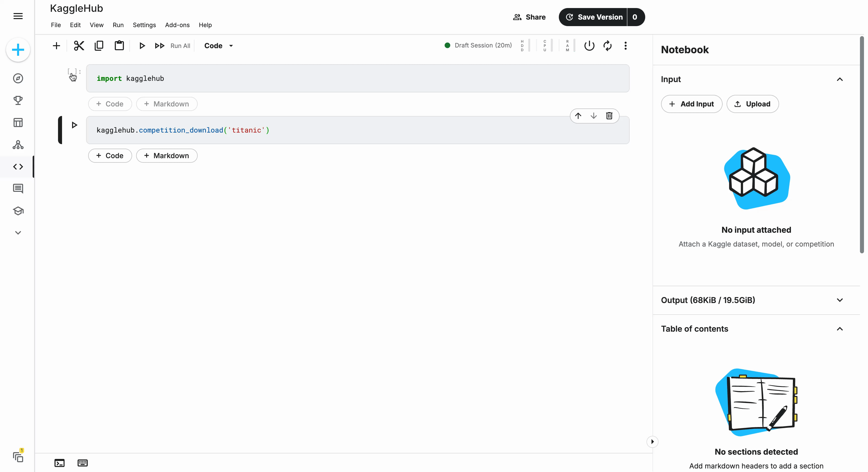Open the Add-ons menu
Viewport: 868px width, 472px height.
click(x=177, y=25)
